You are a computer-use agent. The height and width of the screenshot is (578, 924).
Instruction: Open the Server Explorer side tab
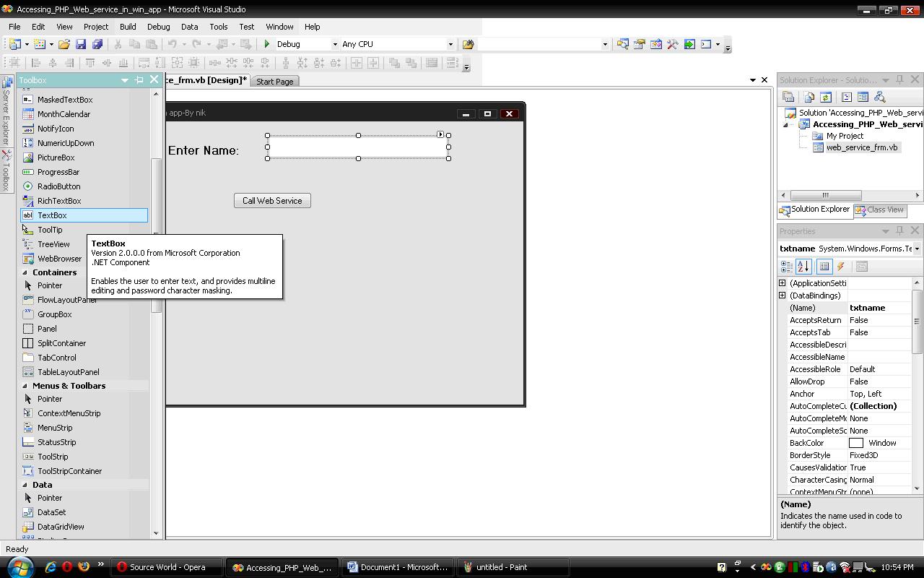tap(6, 111)
